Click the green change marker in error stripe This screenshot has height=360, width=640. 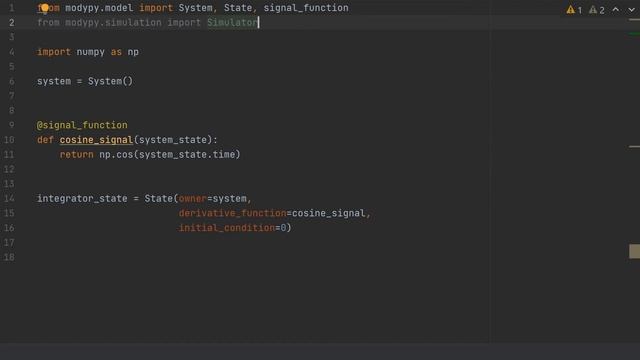coord(634,33)
